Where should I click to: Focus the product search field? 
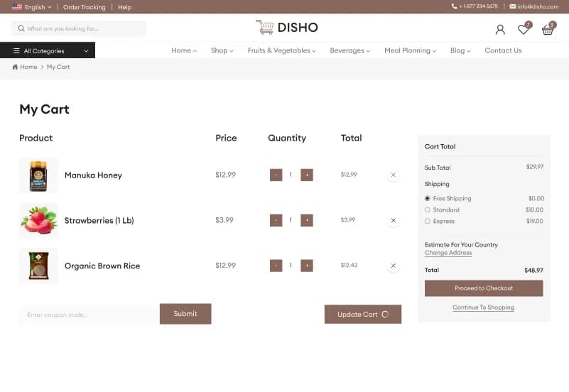tap(79, 28)
